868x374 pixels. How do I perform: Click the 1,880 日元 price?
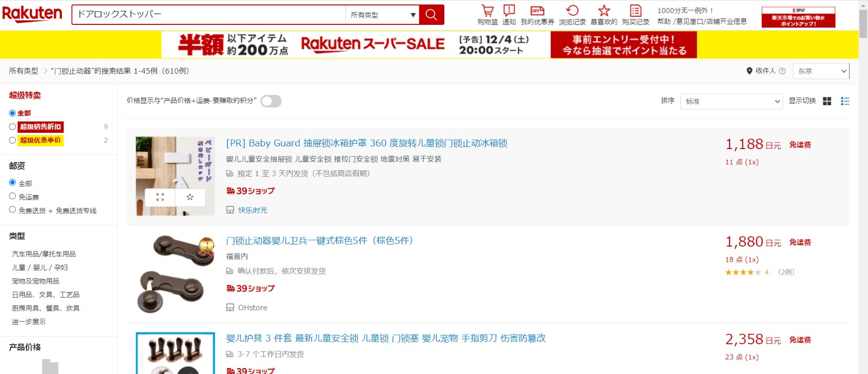753,242
